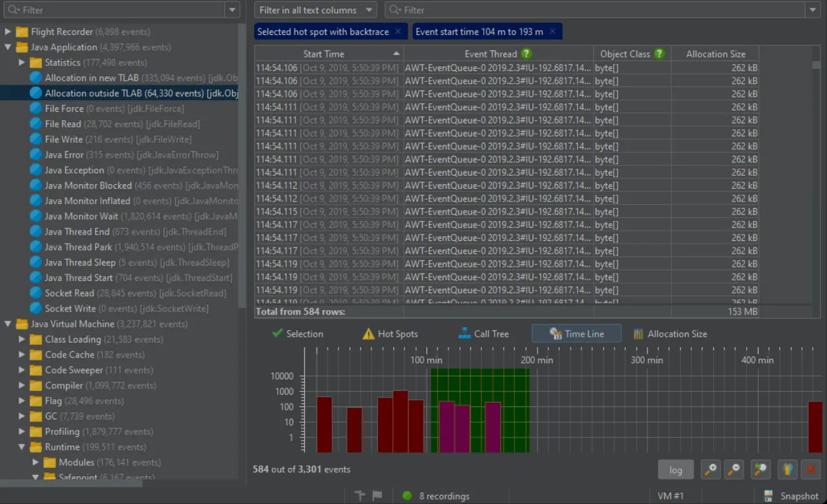The height and width of the screenshot is (504, 827).
Task: Switch to the Hot Spots view
Action: tap(390, 333)
